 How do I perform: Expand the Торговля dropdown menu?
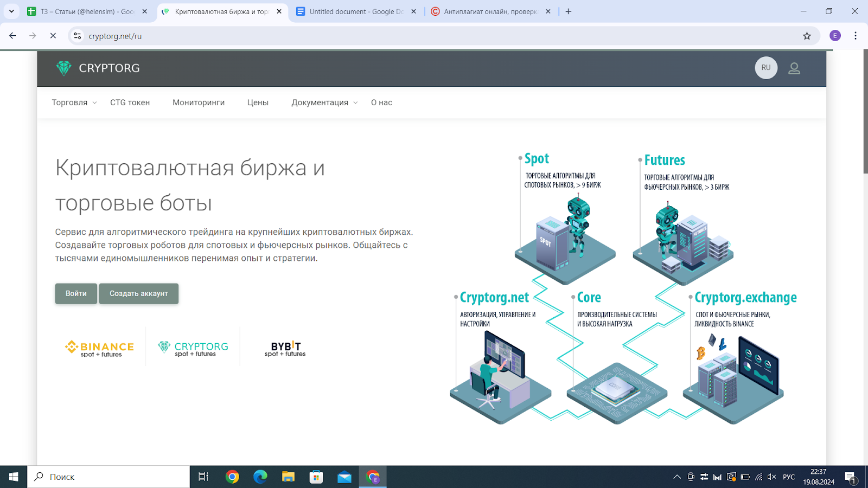[74, 102]
